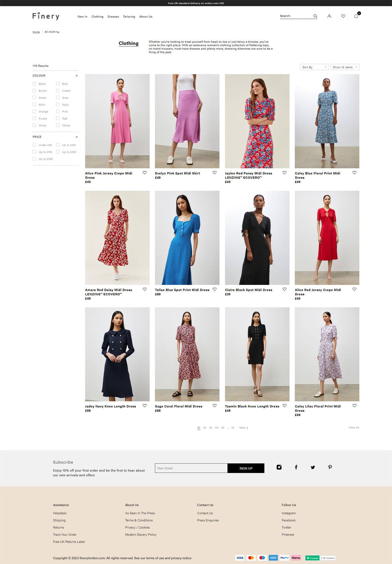Open the Instagram icon near Subscribe
392x564 pixels.
click(279, 467)
